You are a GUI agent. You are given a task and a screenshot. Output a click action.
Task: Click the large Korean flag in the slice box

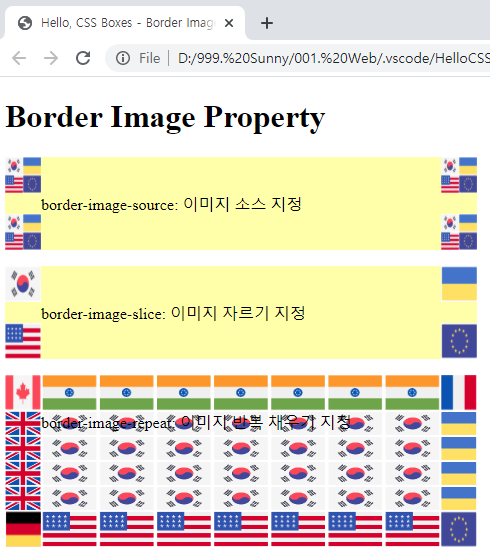pos(23,284)
